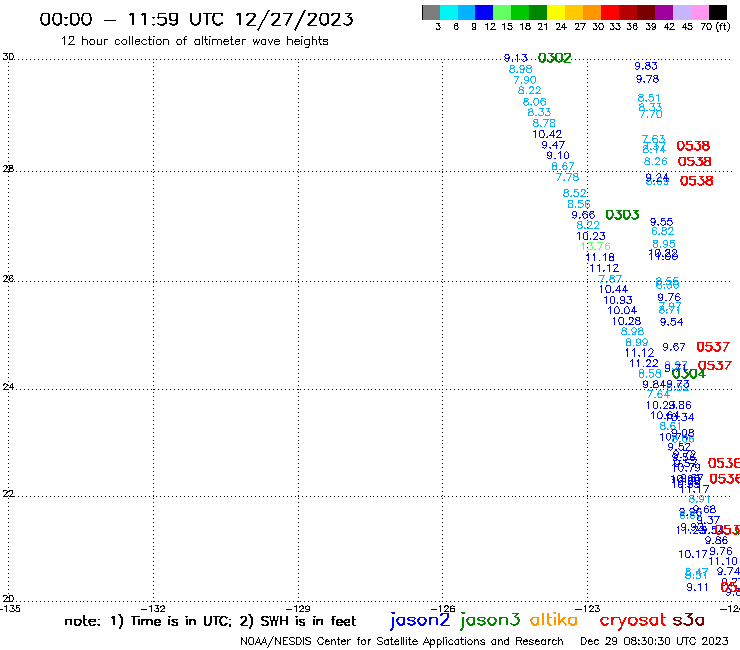This screenshot has width=740, height=650.
Task: Select the orange 30 ft legend swatch
Action: coord(591,12)
